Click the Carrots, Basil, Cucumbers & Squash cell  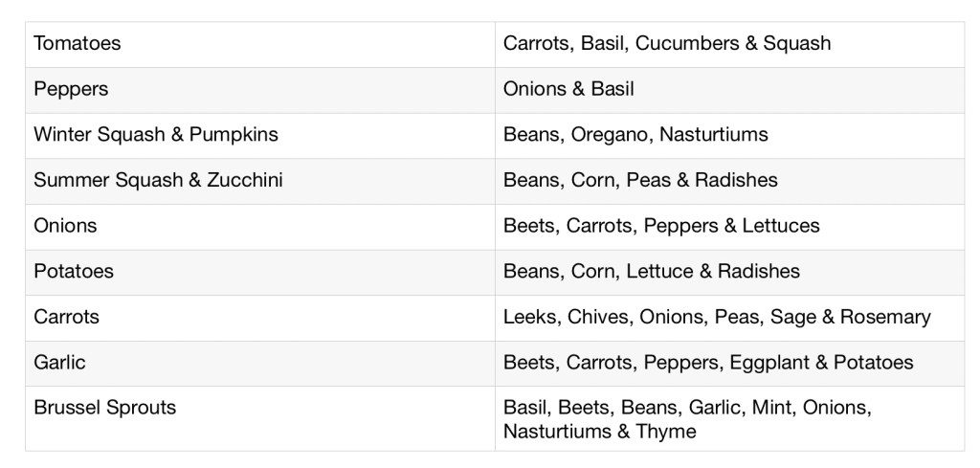click(x=667, y=44)
